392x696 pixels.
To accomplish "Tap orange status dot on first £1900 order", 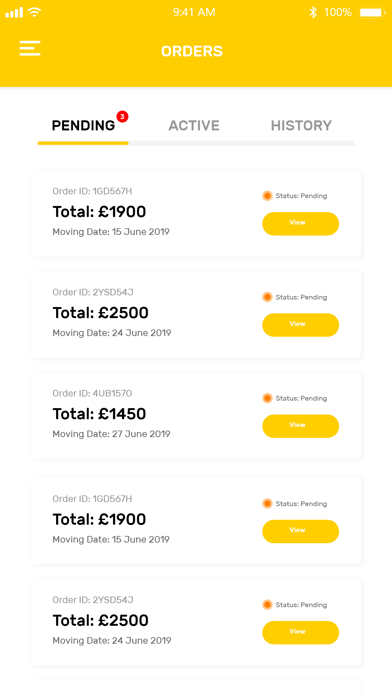I will 267,196.
